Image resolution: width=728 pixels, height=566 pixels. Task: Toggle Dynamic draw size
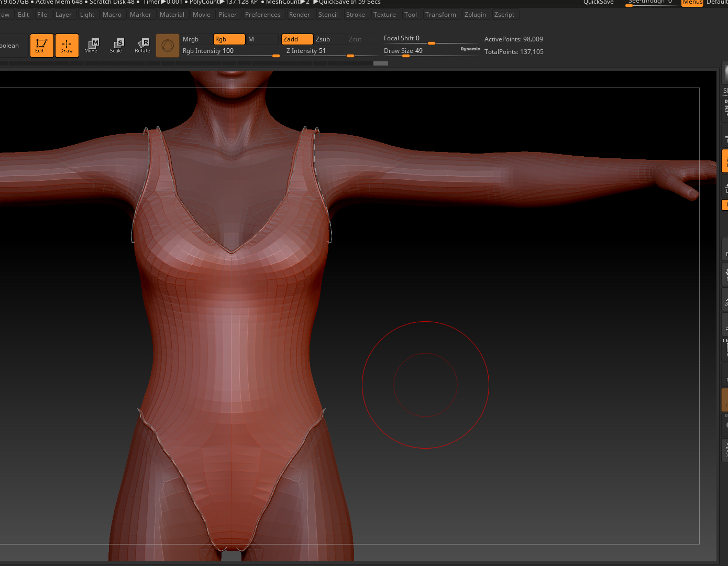pyautogui.click(x=470, y=49)
